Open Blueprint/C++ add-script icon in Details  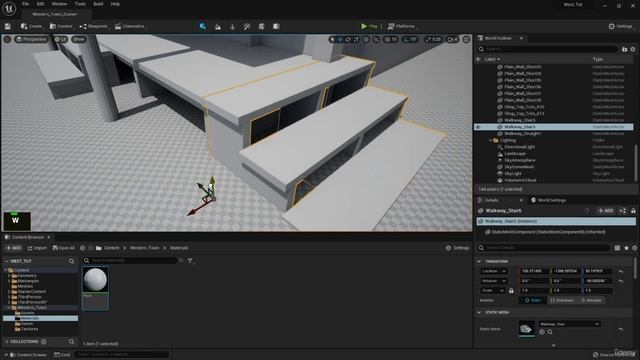[x=623, y=211]
